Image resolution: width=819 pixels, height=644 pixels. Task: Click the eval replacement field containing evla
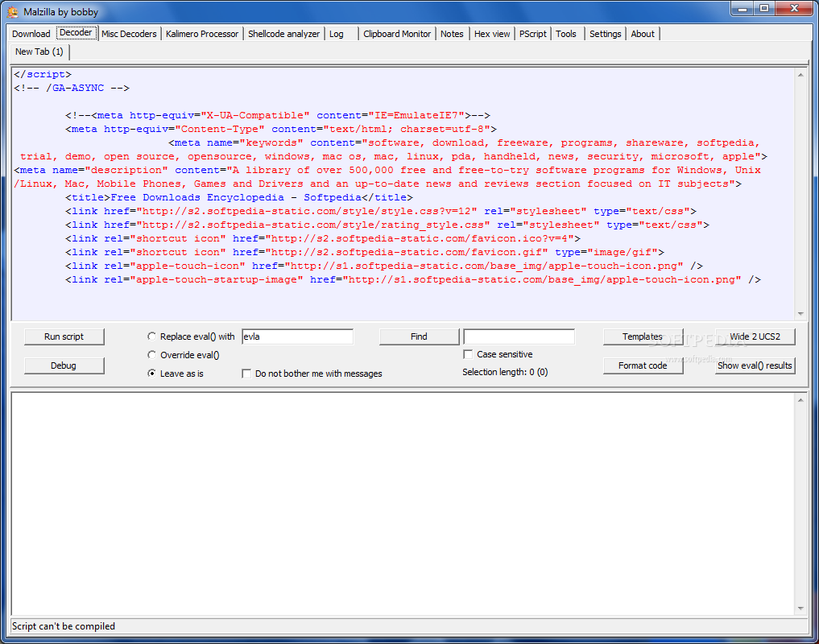click(x=297, y=336)
